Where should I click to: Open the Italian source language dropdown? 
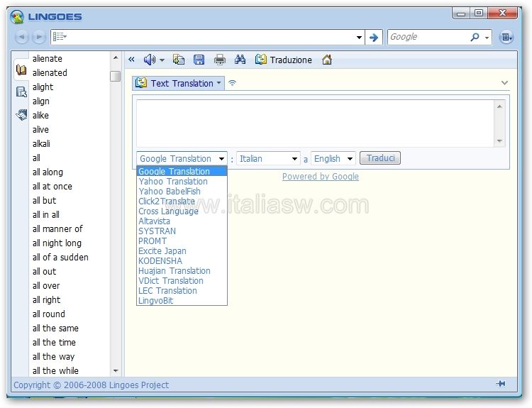click(x=268, y=158)
